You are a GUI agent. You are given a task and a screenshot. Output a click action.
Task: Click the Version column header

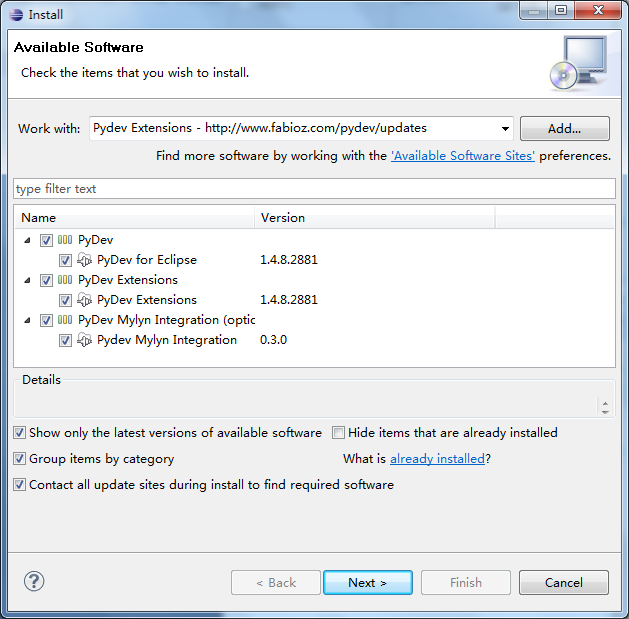pos(374,217)
